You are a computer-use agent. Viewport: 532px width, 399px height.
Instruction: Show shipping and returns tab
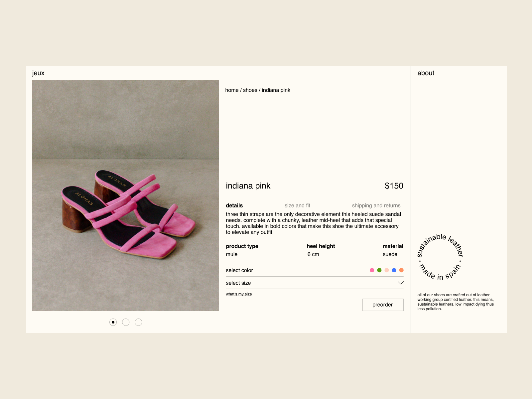(376, 205)
